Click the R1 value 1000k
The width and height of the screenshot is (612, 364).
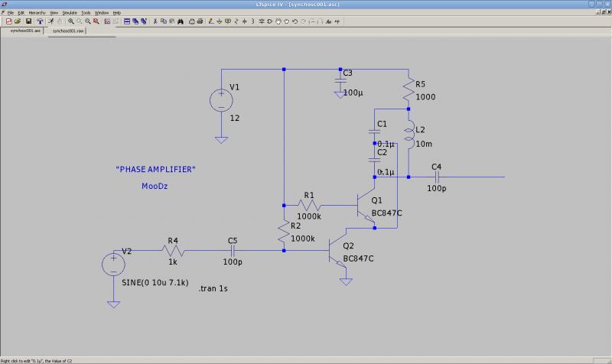tap(309, 216)
